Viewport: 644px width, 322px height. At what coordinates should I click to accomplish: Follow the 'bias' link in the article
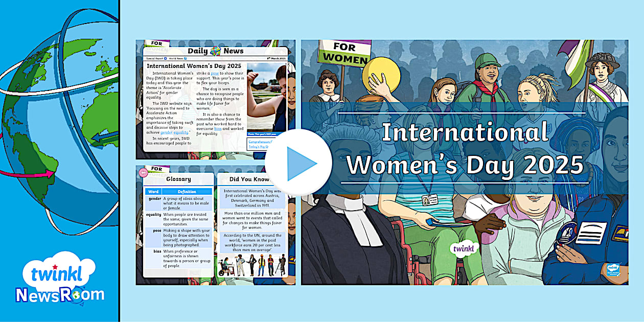(218, 129)
